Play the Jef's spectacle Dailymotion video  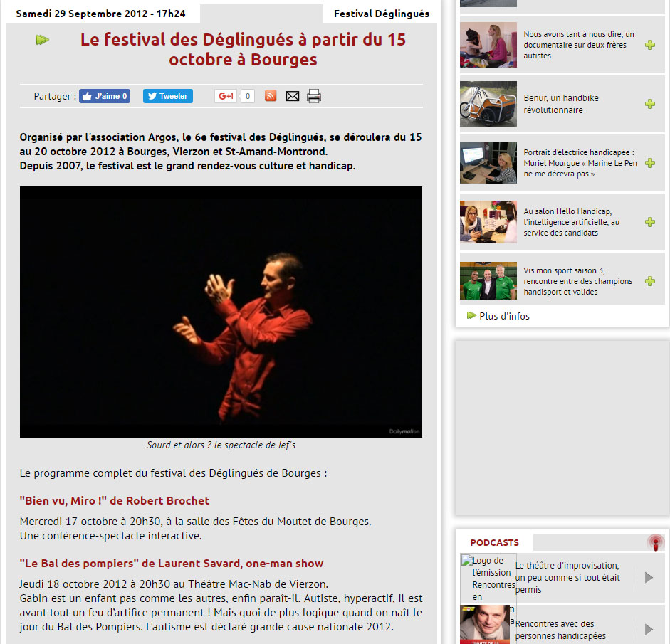pos(221,312)
